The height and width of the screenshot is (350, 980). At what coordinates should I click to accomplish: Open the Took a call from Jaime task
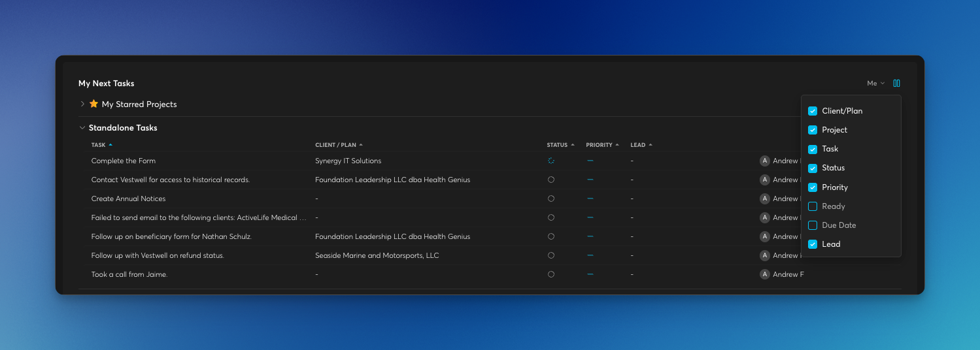click(129, 274)
